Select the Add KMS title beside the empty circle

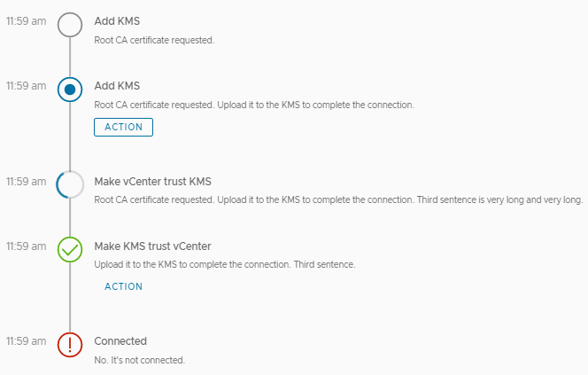coord(117,21)
